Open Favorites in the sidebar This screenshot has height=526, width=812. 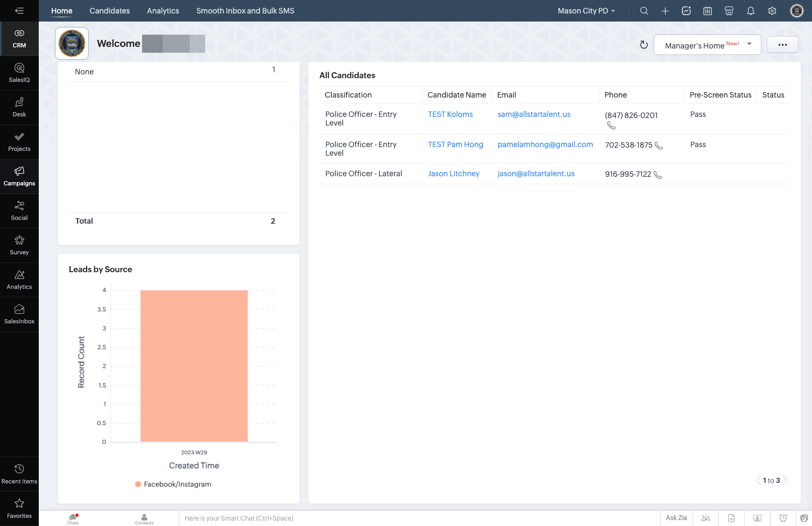(19, 509)
